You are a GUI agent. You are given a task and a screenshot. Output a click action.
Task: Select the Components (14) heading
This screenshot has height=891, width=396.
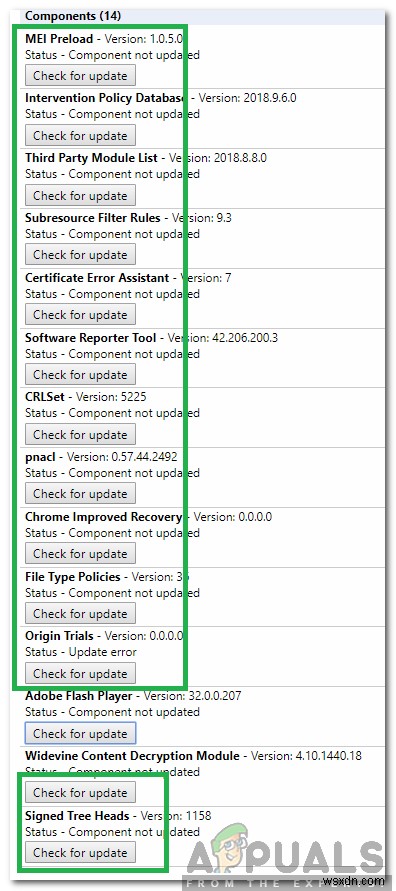73,16
